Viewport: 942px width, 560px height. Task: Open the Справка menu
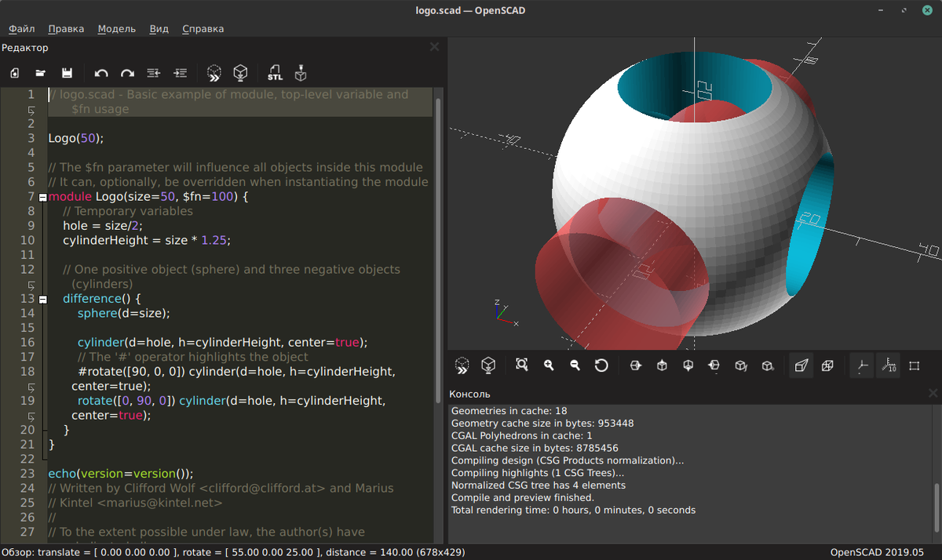203,28
